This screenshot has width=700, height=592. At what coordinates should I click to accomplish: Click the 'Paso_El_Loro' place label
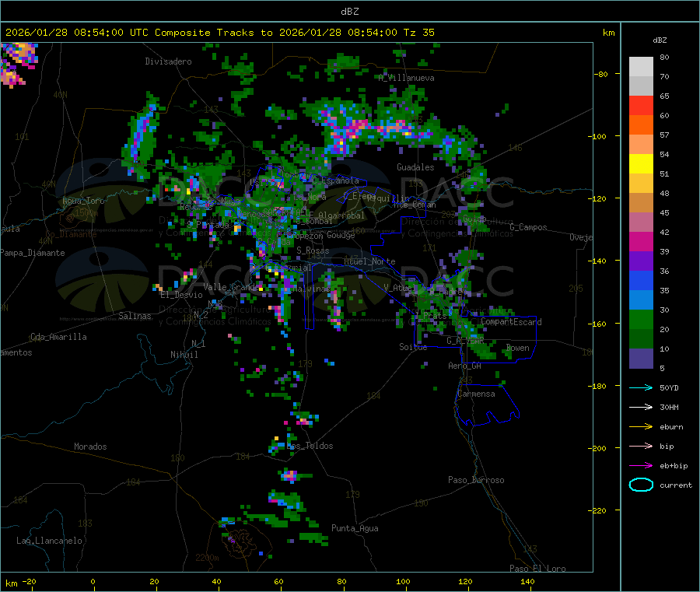click(538, 569)
